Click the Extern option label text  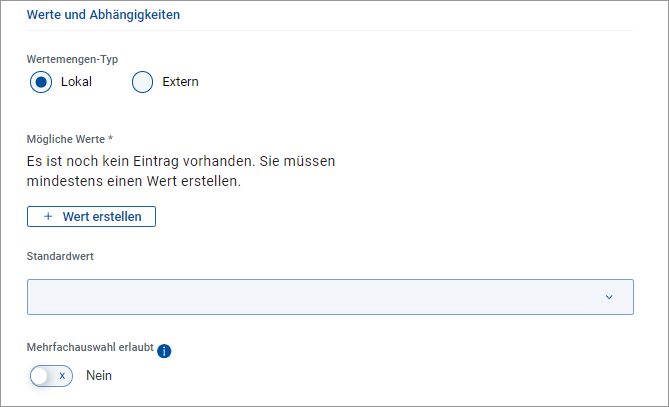point(180,82)
